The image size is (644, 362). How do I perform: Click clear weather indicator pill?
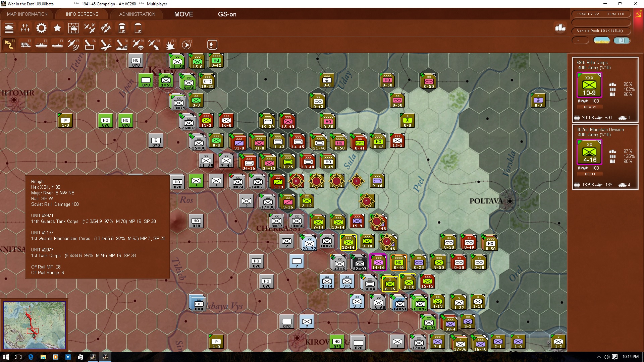[x=602, y=40]
